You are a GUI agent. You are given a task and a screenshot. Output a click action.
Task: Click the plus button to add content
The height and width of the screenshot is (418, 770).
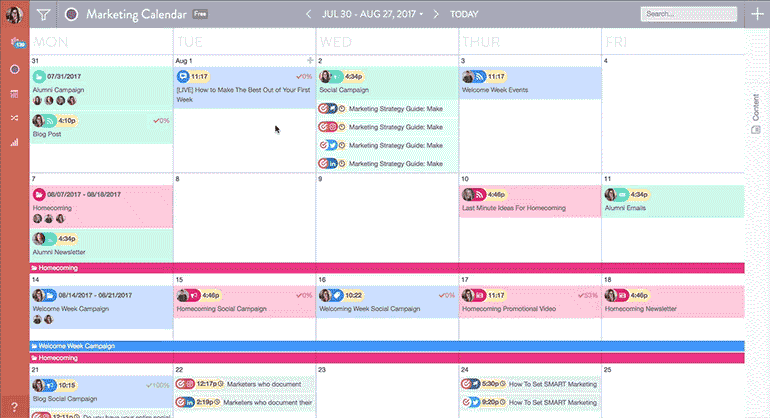(757, 14)
